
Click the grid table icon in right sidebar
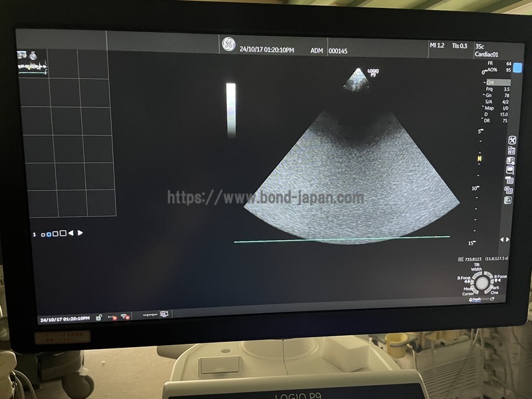[510, 180]
